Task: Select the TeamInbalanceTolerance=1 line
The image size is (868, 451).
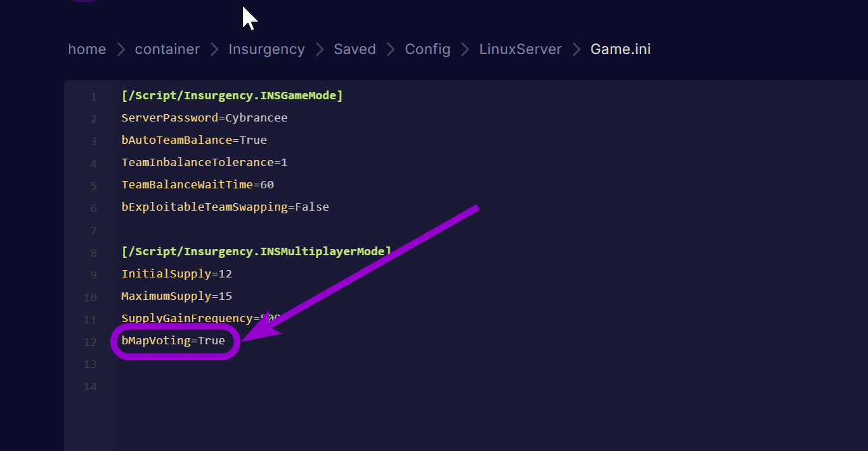Action: point(205,163)
